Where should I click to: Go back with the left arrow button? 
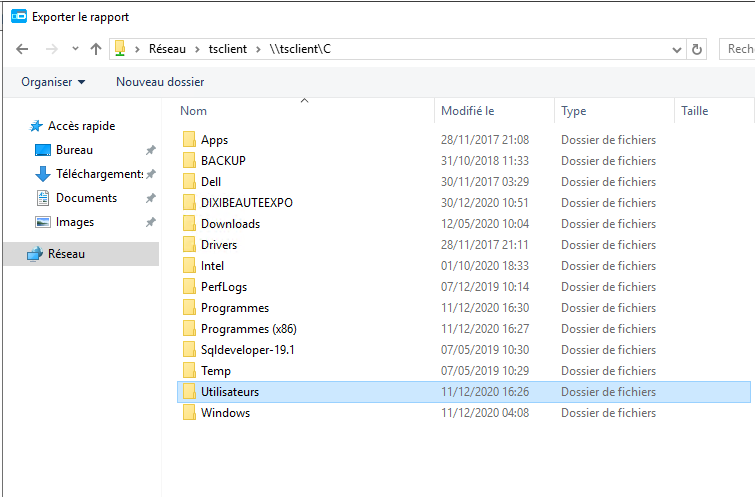coord(22,49)
